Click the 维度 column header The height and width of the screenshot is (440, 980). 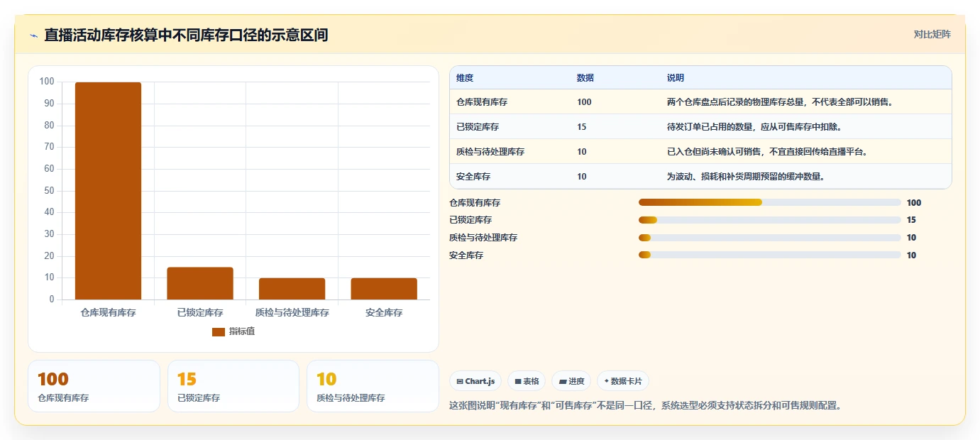[465, 77]
